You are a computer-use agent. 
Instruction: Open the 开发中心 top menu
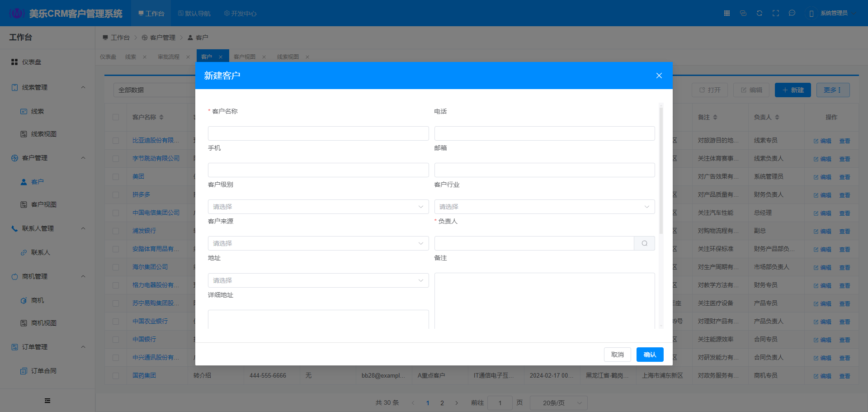pyautogui.click(x=240, y=14)
